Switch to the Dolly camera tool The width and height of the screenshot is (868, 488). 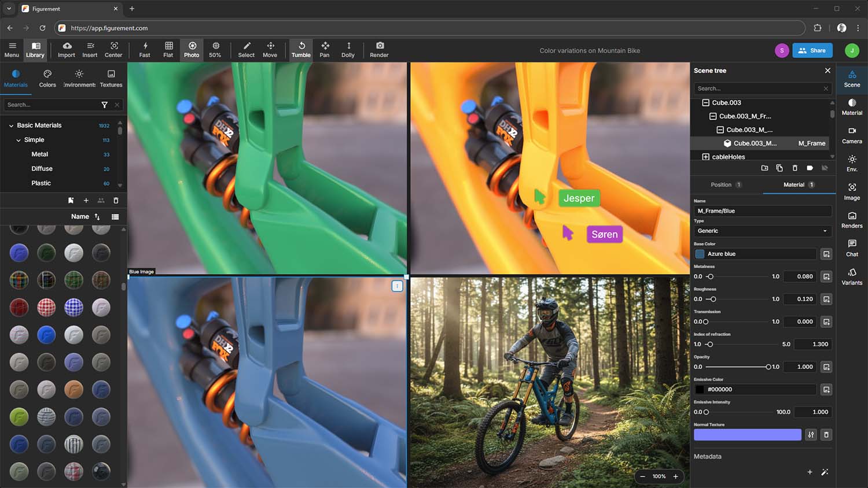pos(348,50)
